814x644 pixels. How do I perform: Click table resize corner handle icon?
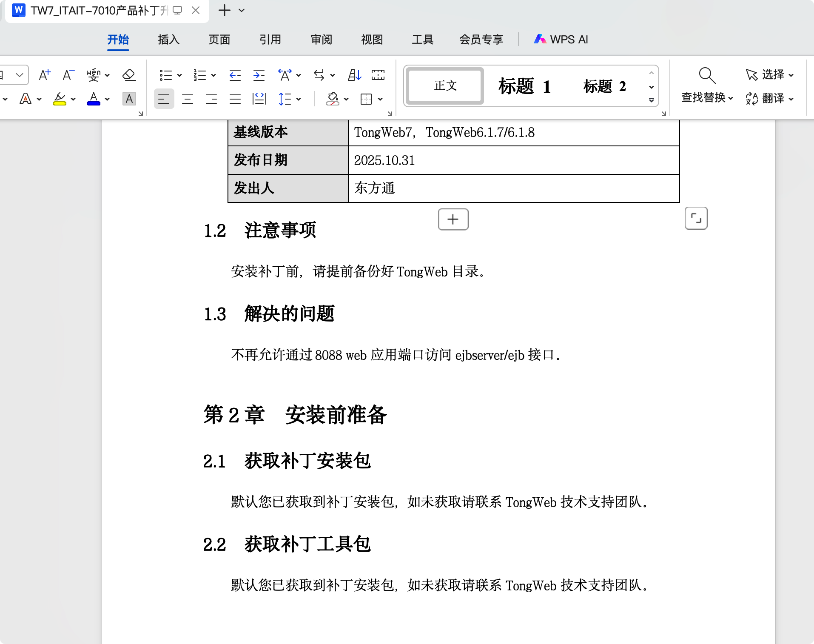[696, 218]
